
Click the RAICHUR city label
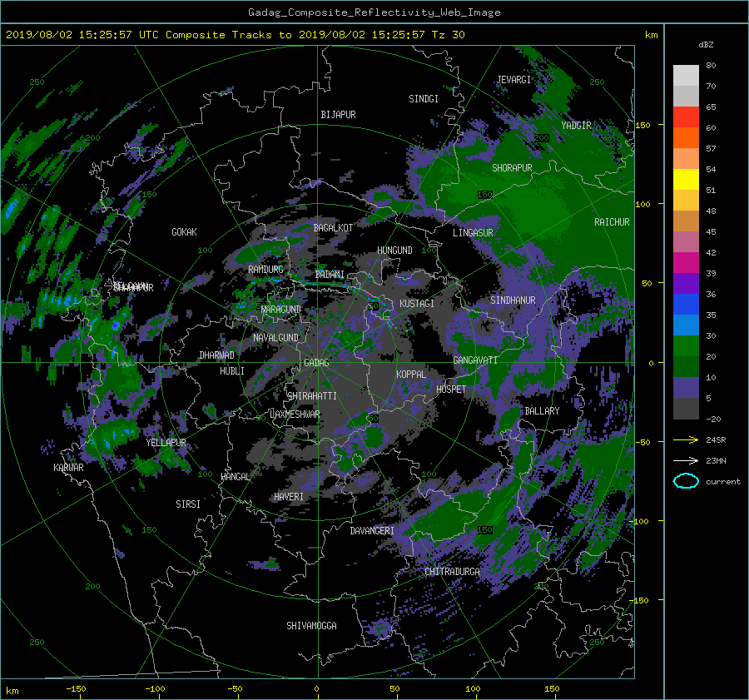[x=612, y=222]
